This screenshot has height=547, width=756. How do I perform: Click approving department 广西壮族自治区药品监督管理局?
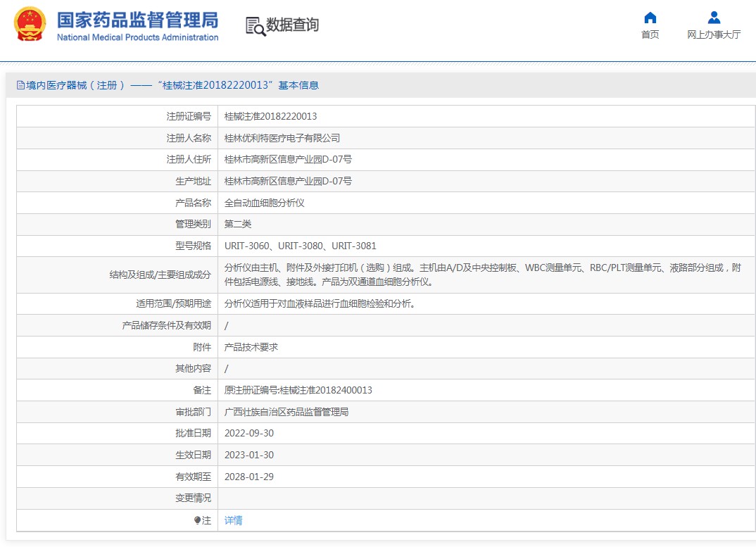[286, 412]
